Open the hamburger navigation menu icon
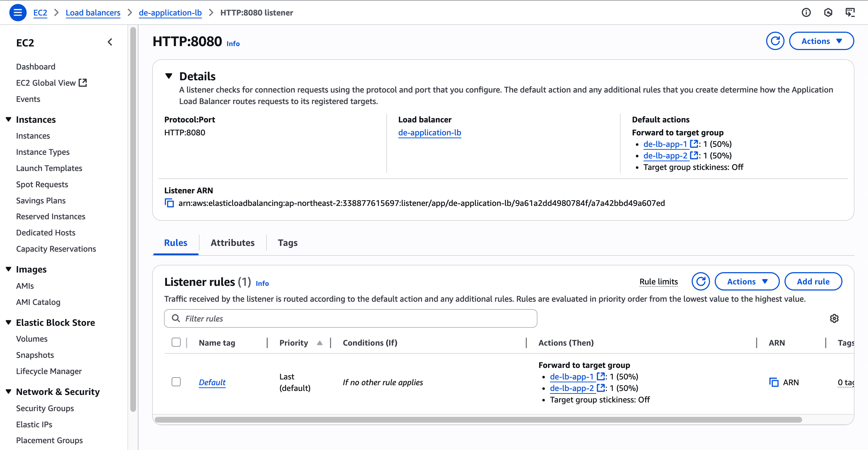Viewport: 868px width, 450px height. coord(18,13)
